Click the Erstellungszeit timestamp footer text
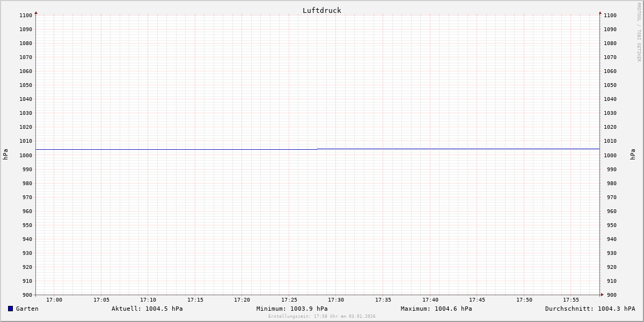The width and height of the screenshot is (644, 322). click(322, 317)
